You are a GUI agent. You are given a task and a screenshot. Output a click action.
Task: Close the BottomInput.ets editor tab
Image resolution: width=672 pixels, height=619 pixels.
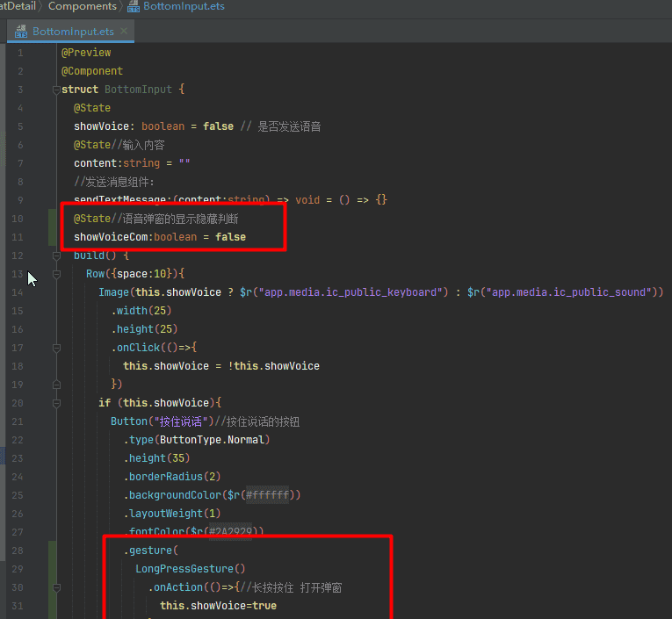125,32
